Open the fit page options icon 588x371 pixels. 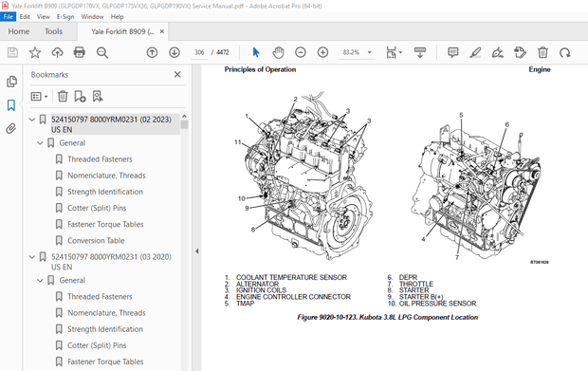tap(391, 52)
